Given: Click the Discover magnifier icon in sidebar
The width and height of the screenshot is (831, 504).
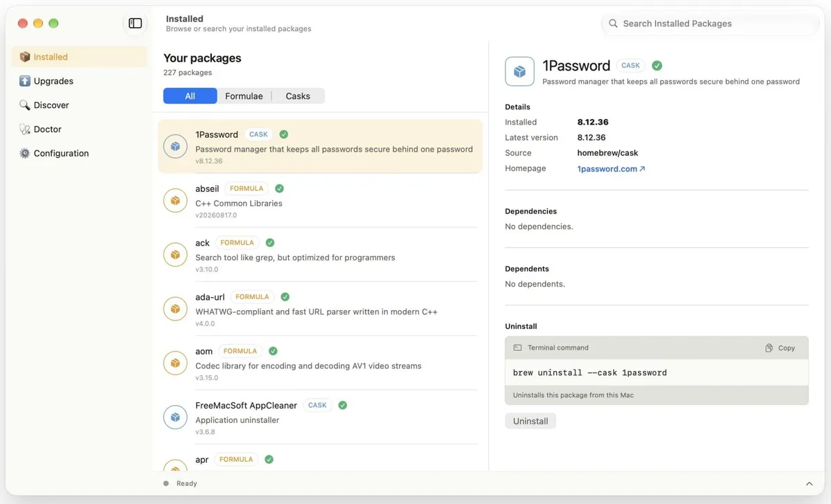Looking at the screenshot, I should tap(25, 105).
